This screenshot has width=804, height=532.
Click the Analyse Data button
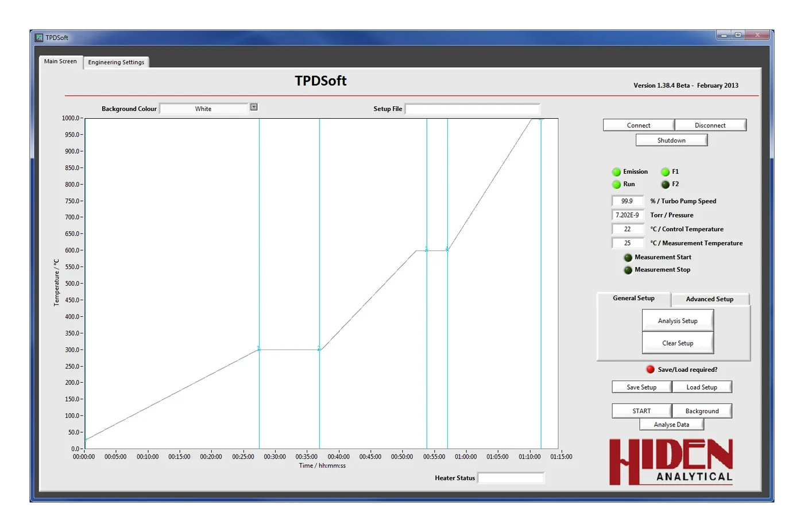pos(671,425)
